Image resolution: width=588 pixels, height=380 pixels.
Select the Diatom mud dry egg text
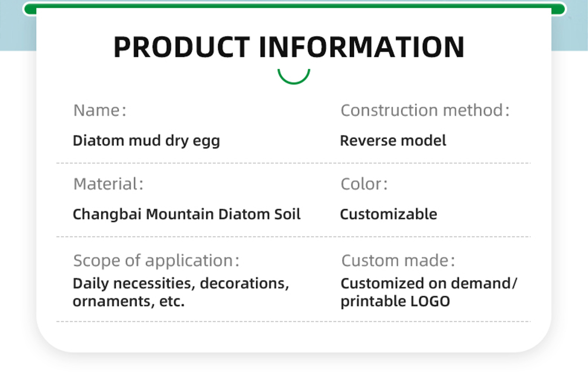pyautogui.click(x=146, y=141)
